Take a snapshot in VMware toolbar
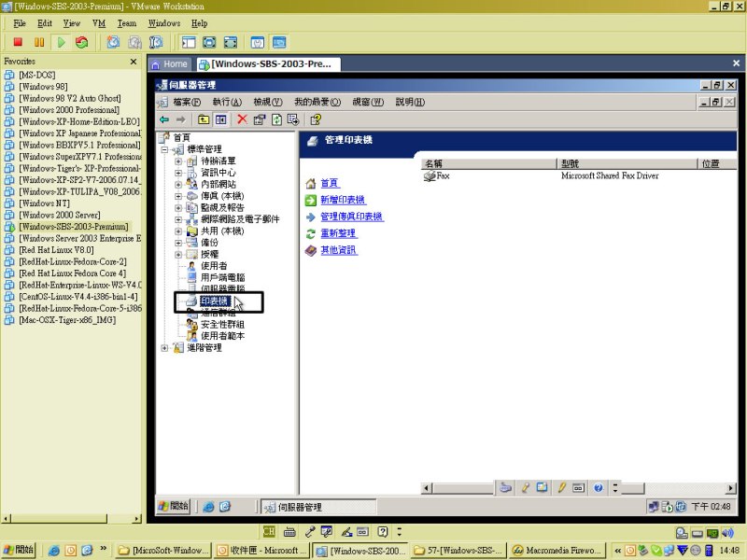 113,42
